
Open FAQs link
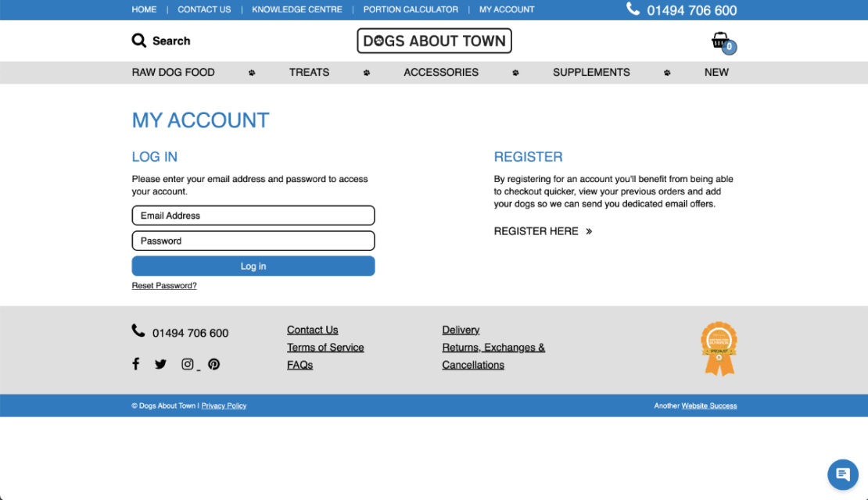pyautogui.click(x=299, y=365)
